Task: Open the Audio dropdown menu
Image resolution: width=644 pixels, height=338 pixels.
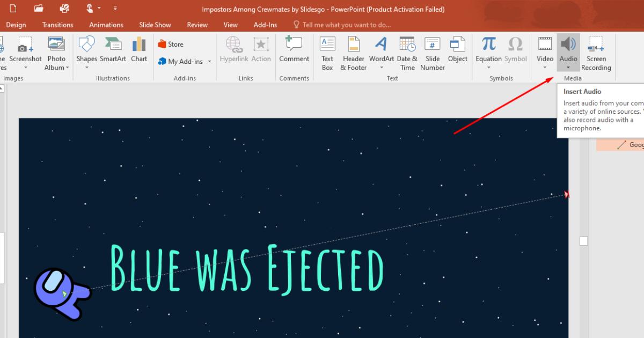Action: coord(568,67)
